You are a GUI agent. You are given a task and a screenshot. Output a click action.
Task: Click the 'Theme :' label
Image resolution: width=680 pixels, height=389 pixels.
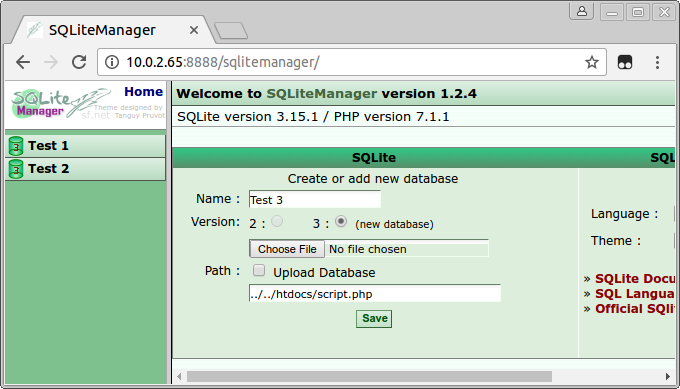click(616, 241)
